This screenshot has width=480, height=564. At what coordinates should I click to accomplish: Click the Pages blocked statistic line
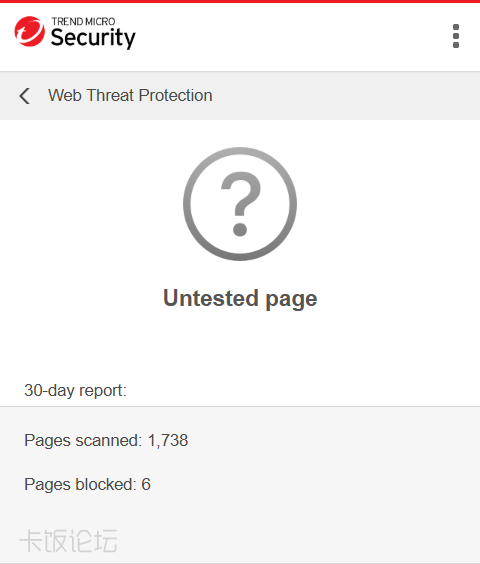(87, 485)
